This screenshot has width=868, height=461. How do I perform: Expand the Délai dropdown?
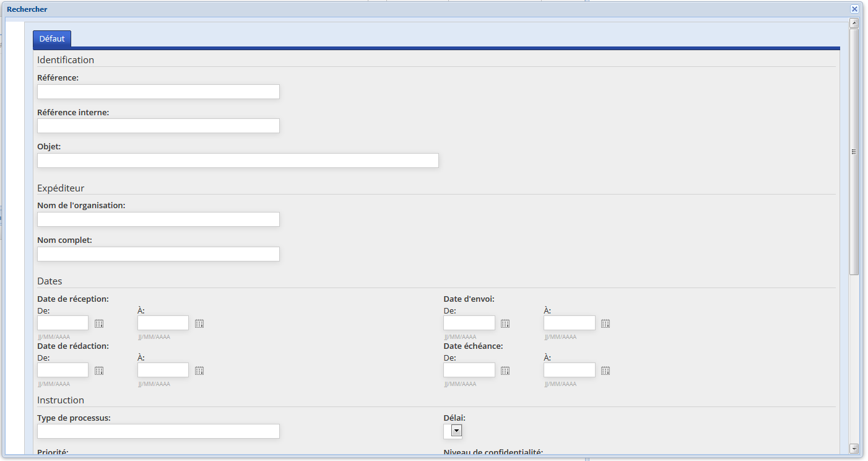tap(456, 431)
